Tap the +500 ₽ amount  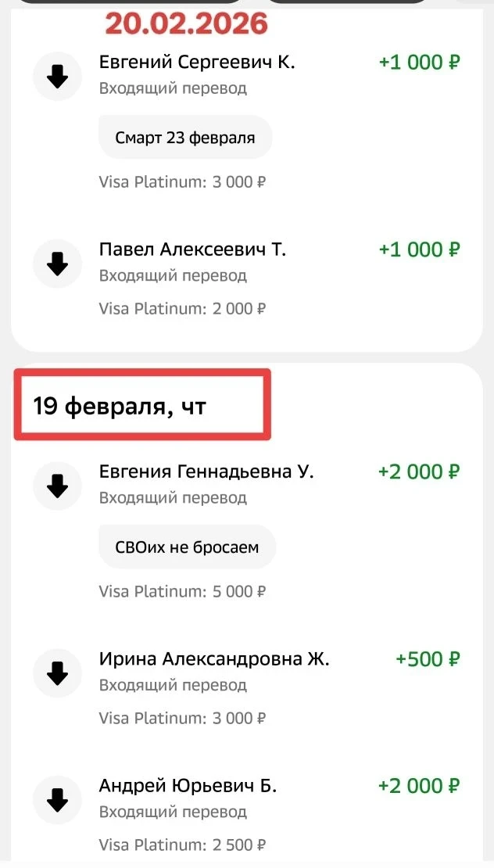point(428,659)
